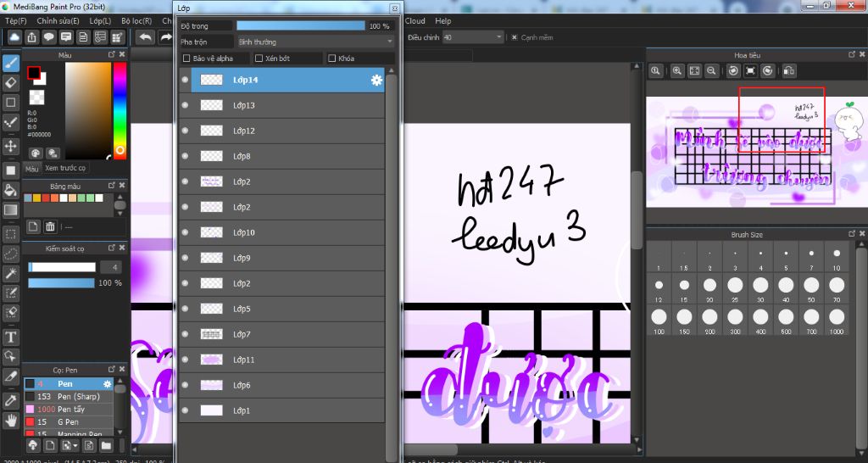The image size is (868, 463).
Task: Select the Text tool
Action: click(x=10, y=337)
